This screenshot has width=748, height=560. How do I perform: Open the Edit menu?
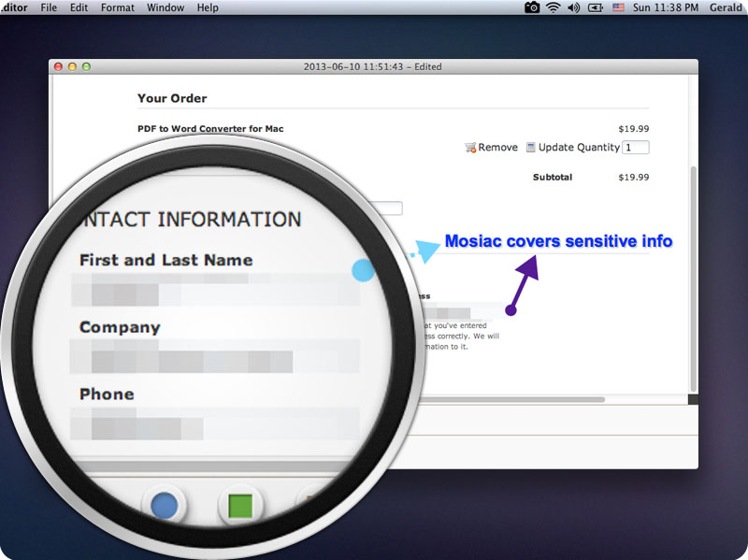(x=79, y=7)
